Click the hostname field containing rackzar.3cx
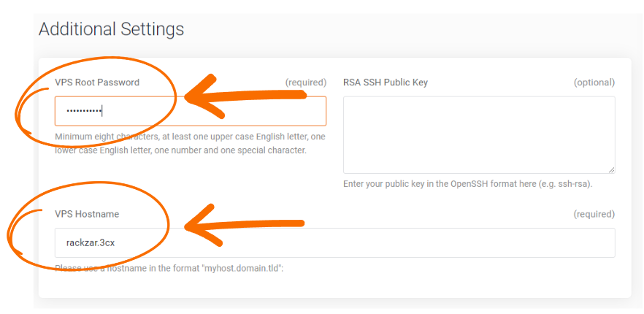This screenshot has height=314, width=644. point(334,243)
